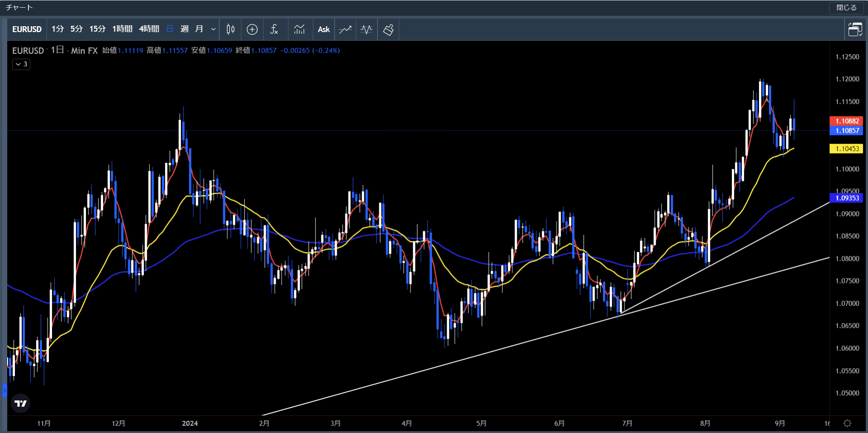This screenshot has width=868, height=433.
Task: Switch to the 5分 timeframe
Action: [x=76, y=29]
